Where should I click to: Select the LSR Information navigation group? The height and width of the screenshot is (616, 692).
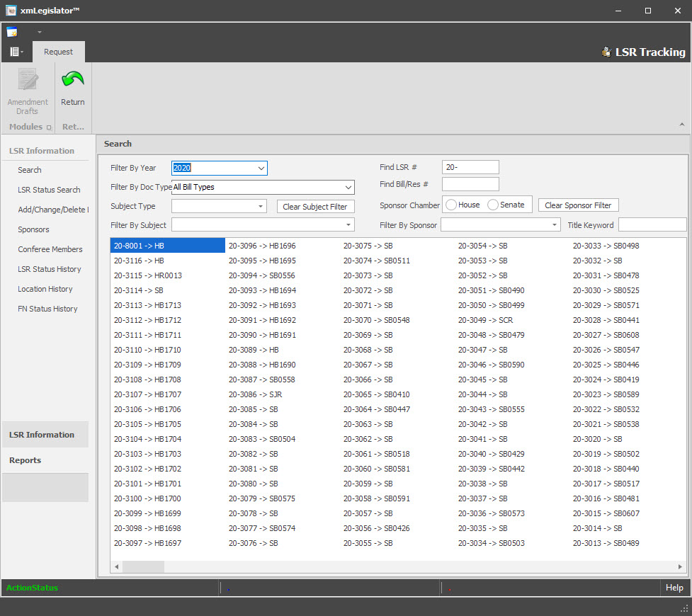click(x=45, y=435)
